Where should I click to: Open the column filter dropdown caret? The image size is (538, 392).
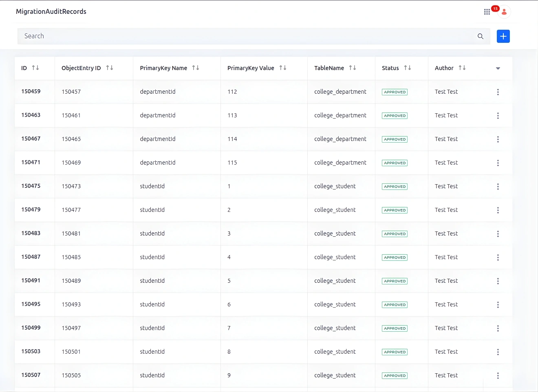498,68
